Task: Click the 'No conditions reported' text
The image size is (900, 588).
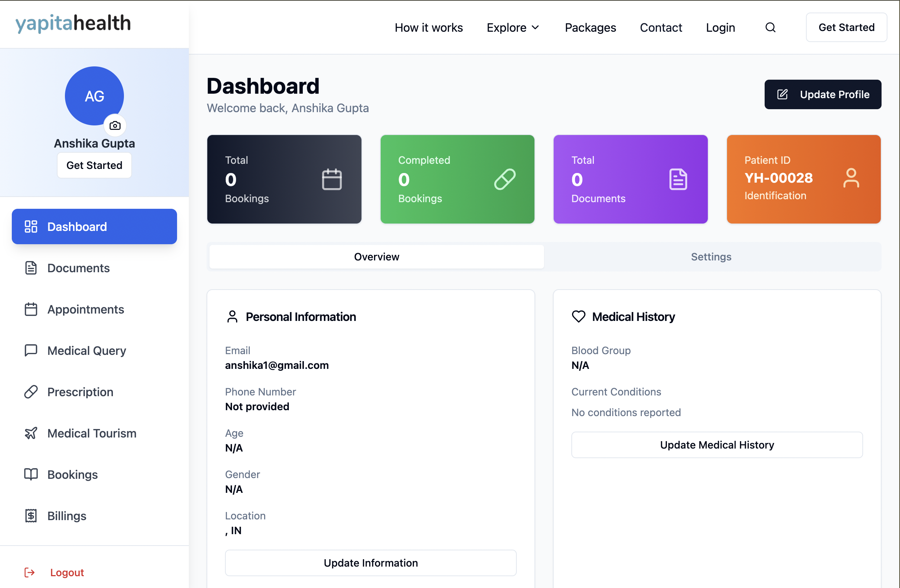Action: pos(626,412)
